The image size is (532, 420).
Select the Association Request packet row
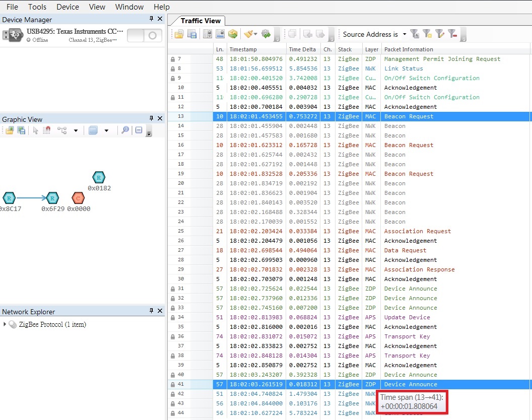coord(418,231)
